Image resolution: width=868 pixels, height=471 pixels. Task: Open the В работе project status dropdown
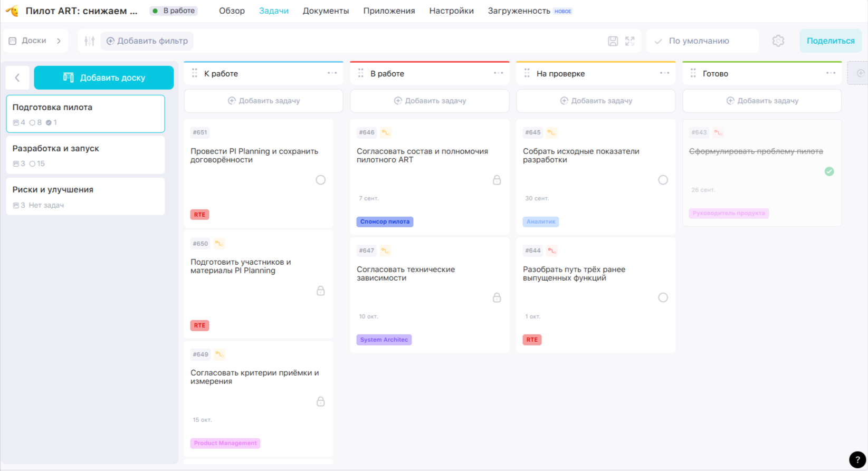click(x=174, y=11)
